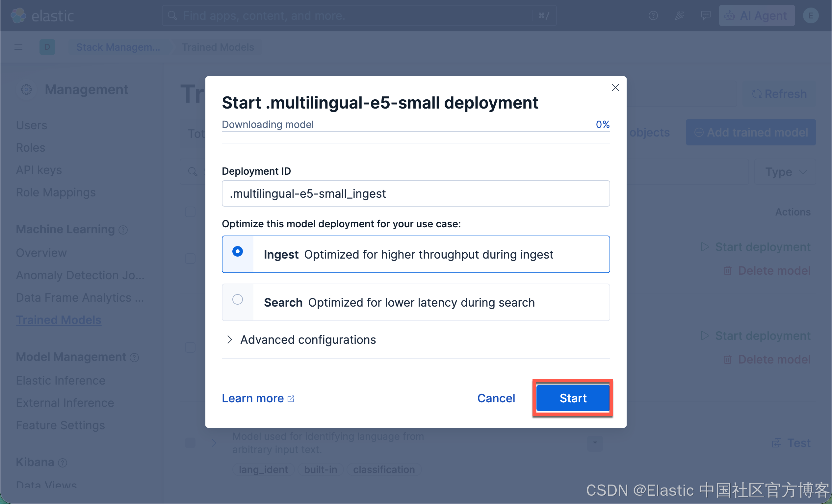The image size is (832, 504).
Task: Click the dialog title Start .multilingual-e5-small deployment
Action: [x=380, y=103]
